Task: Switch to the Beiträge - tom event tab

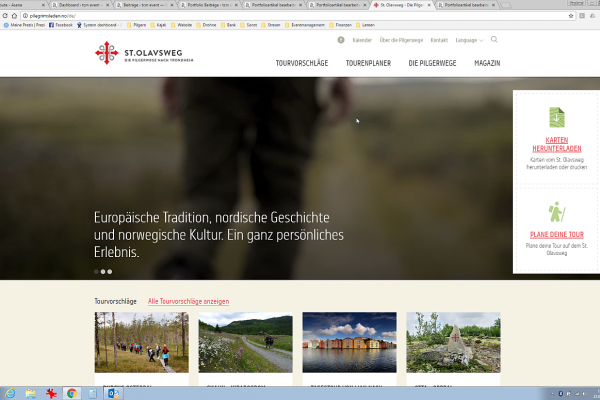Action: 144,5
